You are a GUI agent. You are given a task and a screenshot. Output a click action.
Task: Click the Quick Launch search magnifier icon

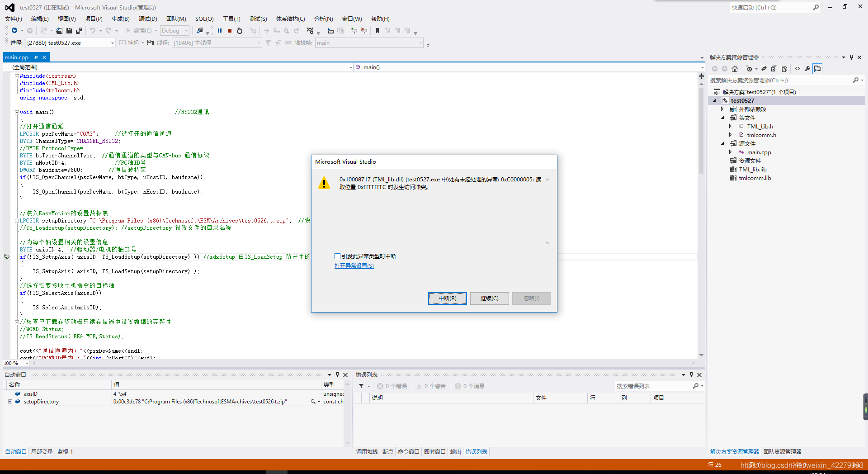pos(816,7)
